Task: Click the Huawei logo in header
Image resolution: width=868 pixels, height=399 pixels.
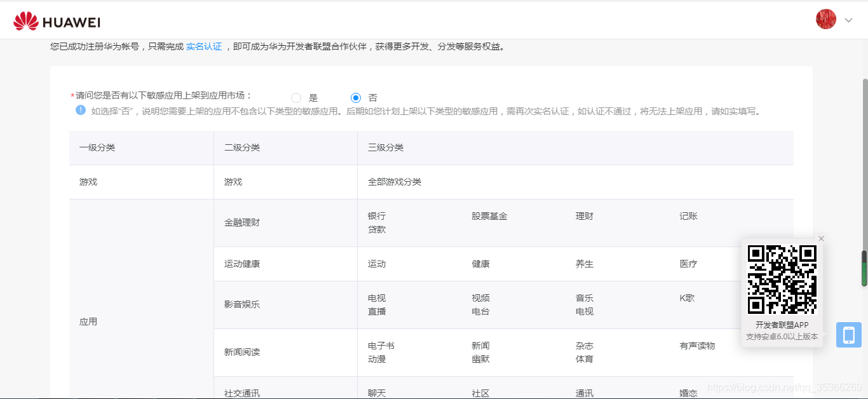Action: [57, 22]
